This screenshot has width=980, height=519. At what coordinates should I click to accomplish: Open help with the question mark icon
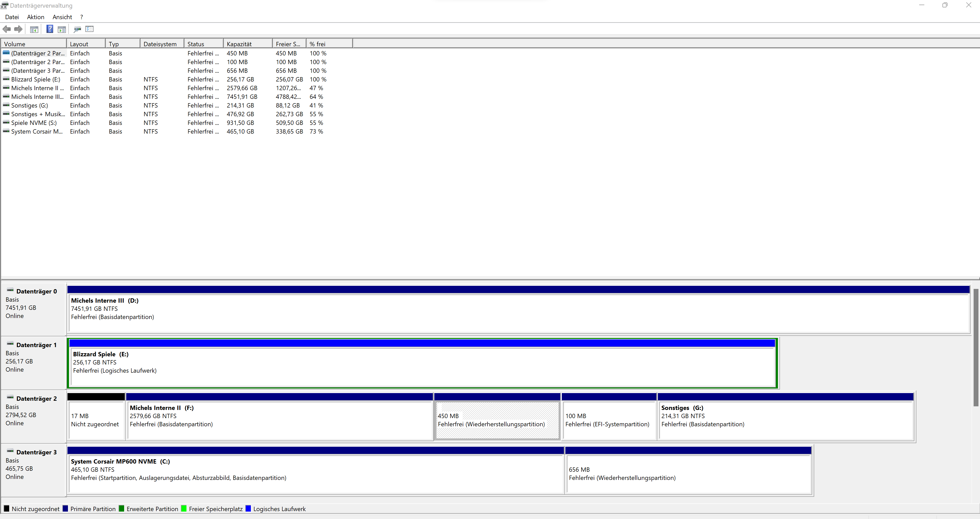click(x=50, y=29)
